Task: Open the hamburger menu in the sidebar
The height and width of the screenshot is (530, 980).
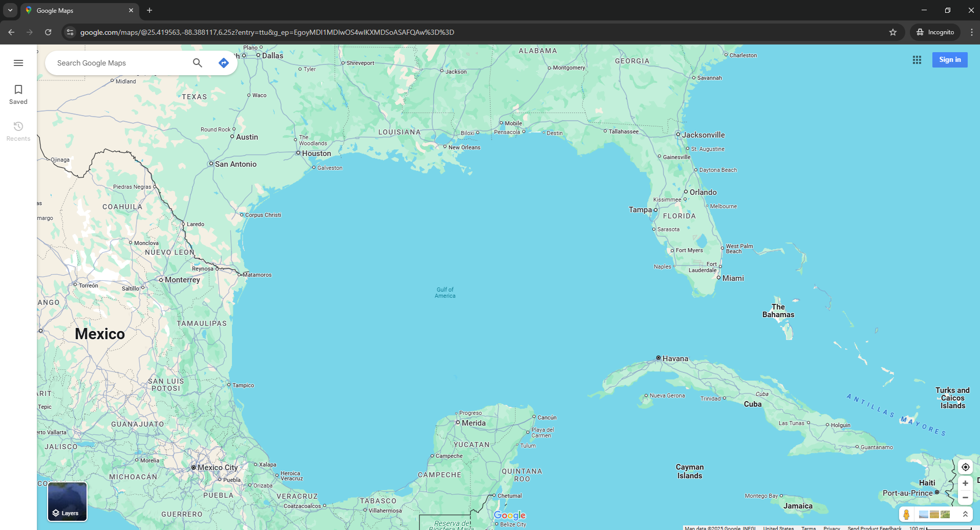Action: (18, 63)
